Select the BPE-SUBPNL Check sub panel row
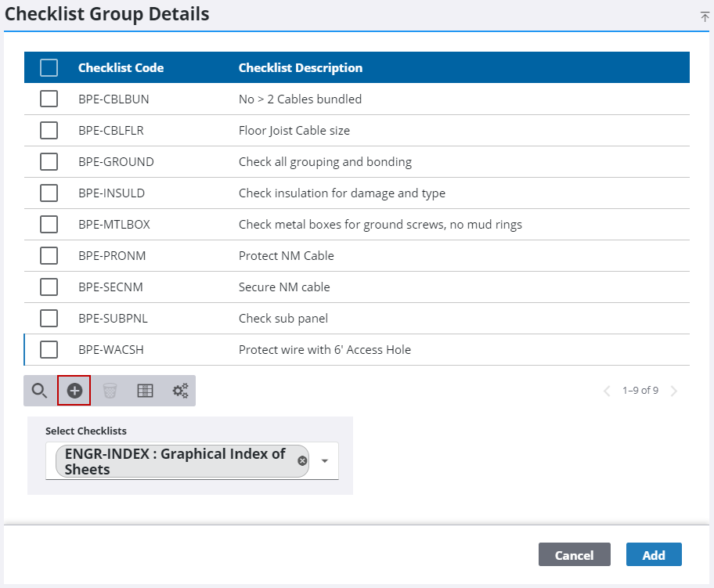Viewport: 714px width, 588px height. [283, 319]
